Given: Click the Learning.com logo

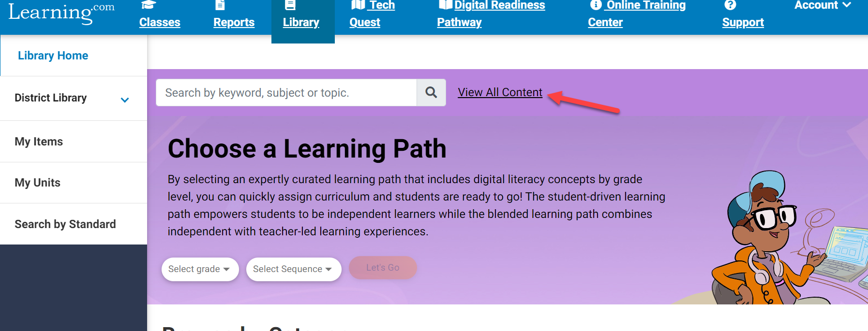Looking at the screenshot, I should pos(60,12).
